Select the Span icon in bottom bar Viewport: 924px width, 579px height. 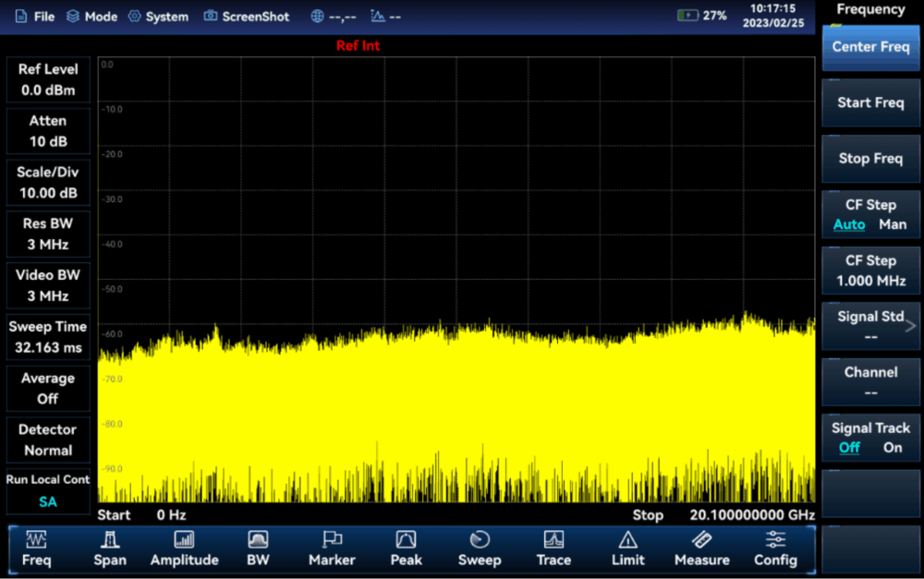tap(110, 540)
